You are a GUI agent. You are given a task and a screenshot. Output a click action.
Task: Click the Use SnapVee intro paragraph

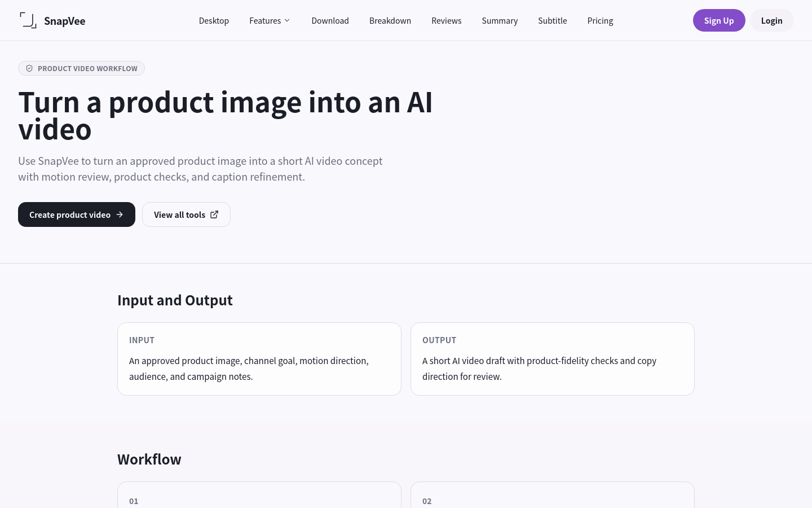pos(200,169)
